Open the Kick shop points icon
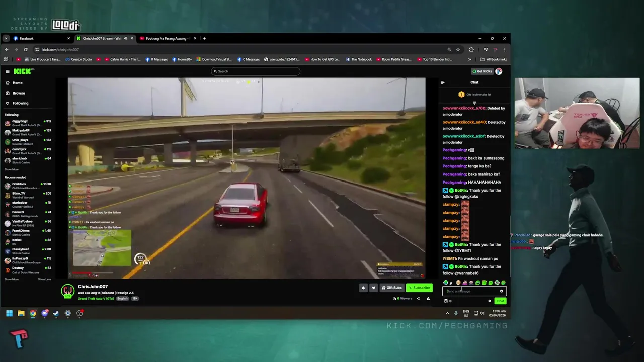644x362 pixels. 446,301
